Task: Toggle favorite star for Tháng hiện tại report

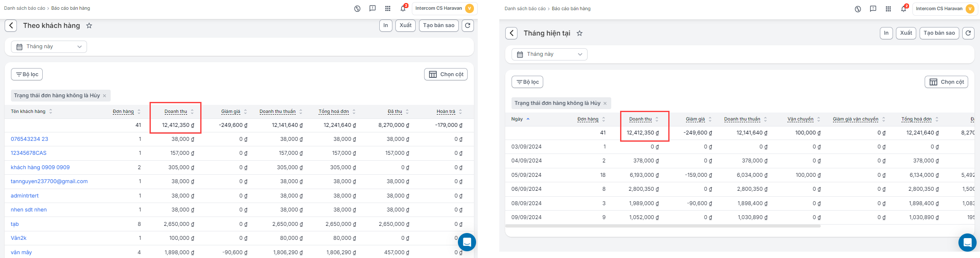Action: 580,33
